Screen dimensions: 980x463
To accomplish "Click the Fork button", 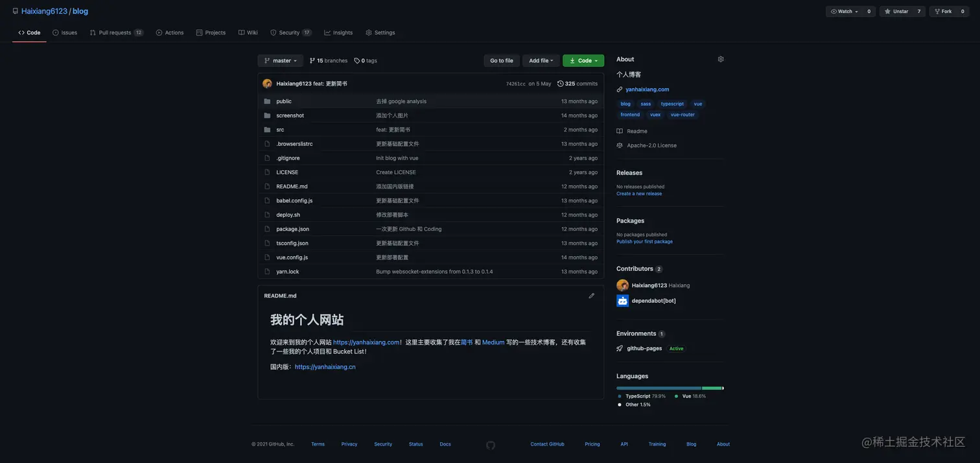I will coord(943,11).
